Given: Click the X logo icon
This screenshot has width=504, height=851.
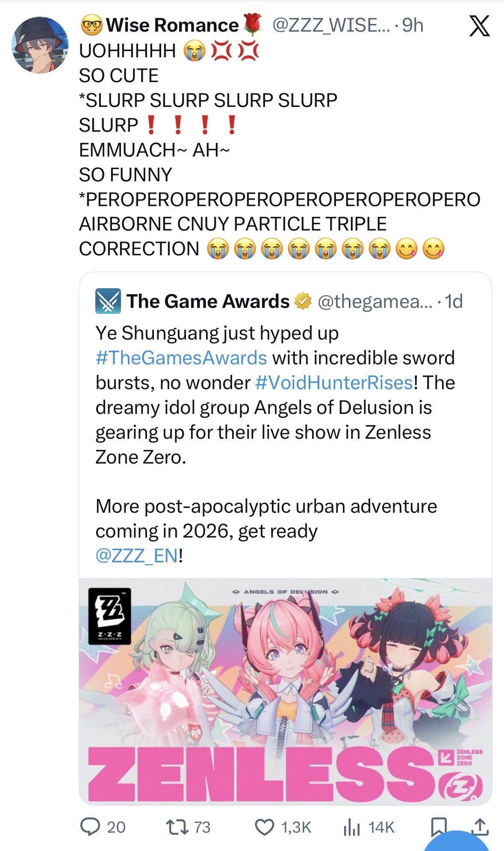Looking at the screenshot, I should click(479, 26).
